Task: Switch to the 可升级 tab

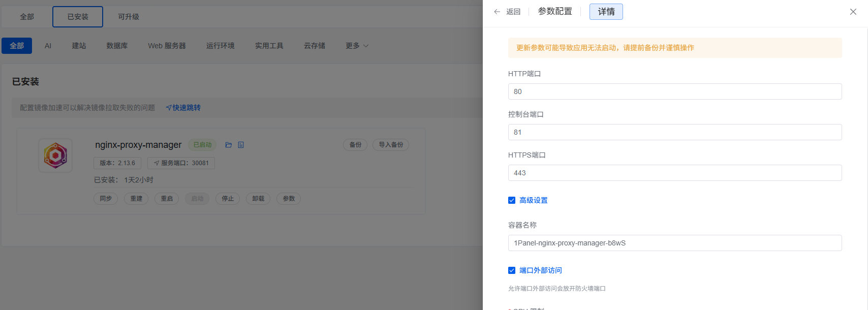Action: [129, 17]
